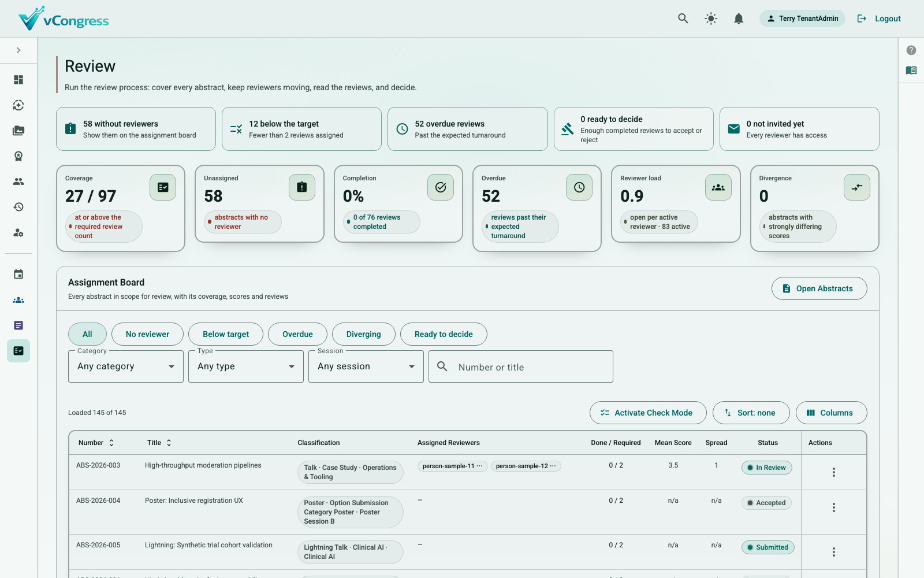The height and width of the screenshot is (578, 924).
Task: Click title 'High-throughput moderation pipelines'
Action: 203,465
